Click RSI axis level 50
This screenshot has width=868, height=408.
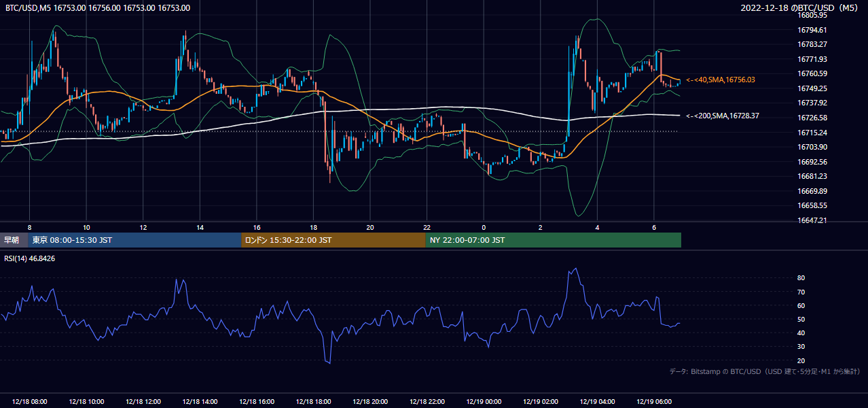(x=801, y=319)
